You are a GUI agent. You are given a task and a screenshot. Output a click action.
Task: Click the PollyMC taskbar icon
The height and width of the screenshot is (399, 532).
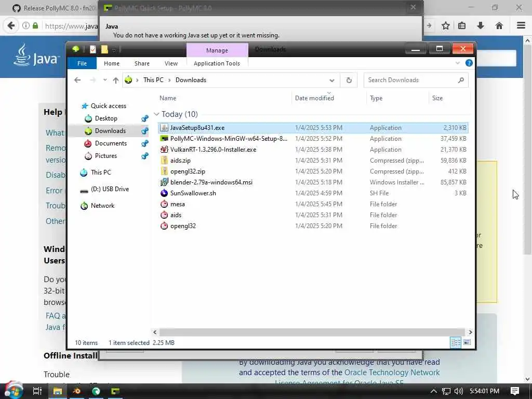coord(115,391)
